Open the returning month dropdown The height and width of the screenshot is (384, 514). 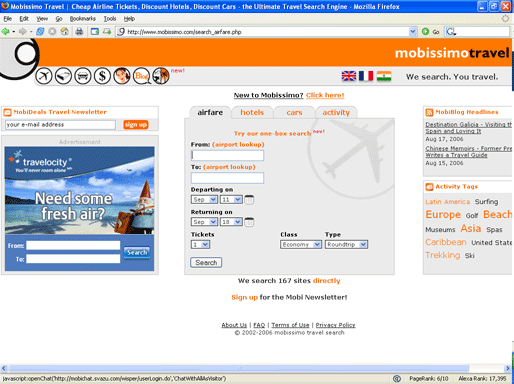click(x=204, y=222)
